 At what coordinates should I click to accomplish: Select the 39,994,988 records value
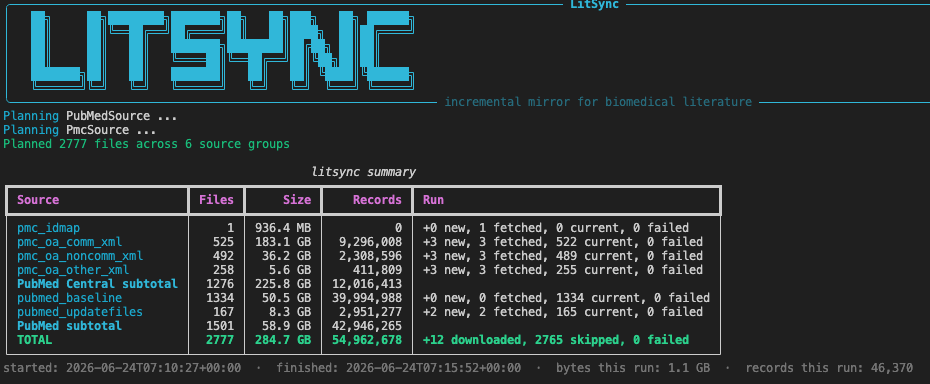367,298
